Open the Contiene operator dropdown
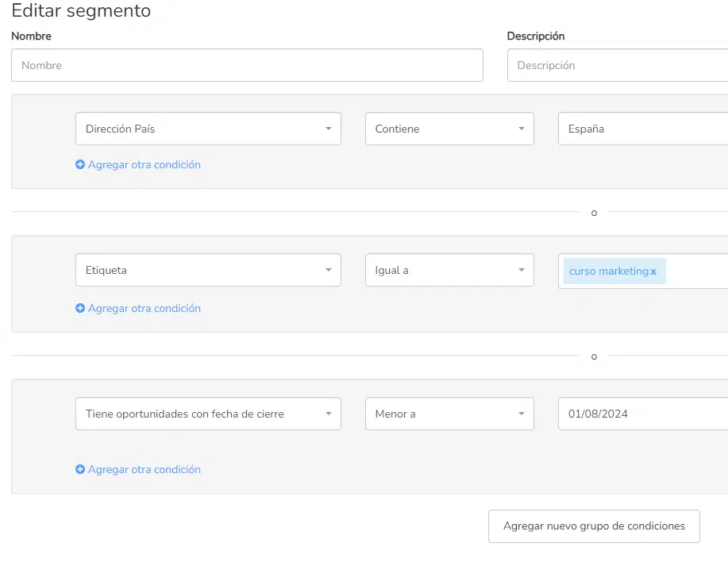Screen dimensions: 728x570 (449, 129)
